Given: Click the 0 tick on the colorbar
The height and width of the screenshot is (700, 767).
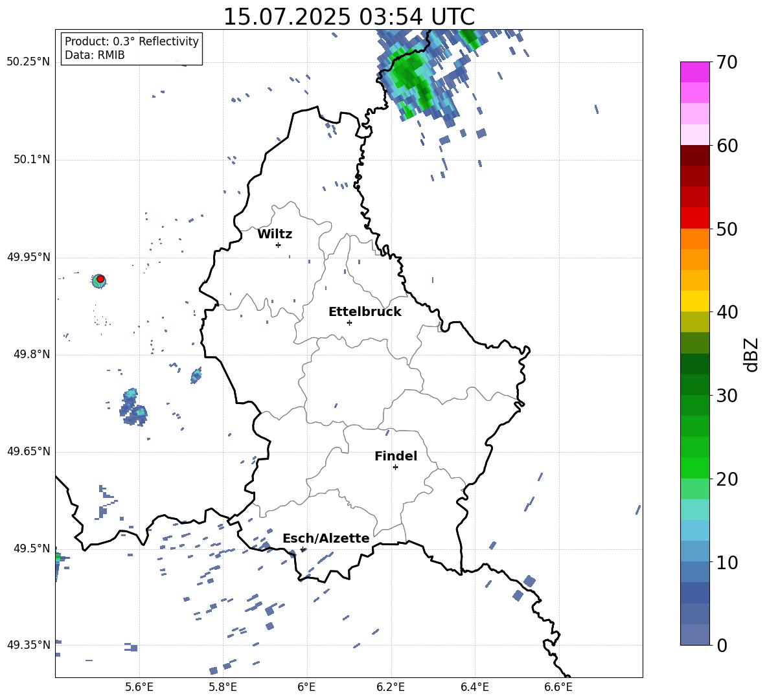Looking at the screenshot, I should pyautogui.click(x=722, y=645).
